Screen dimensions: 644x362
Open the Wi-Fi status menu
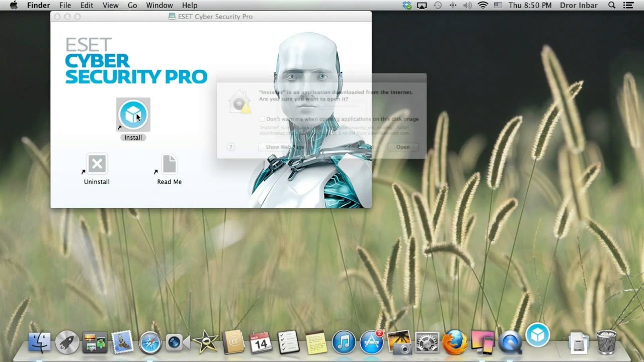coord(483,6)
